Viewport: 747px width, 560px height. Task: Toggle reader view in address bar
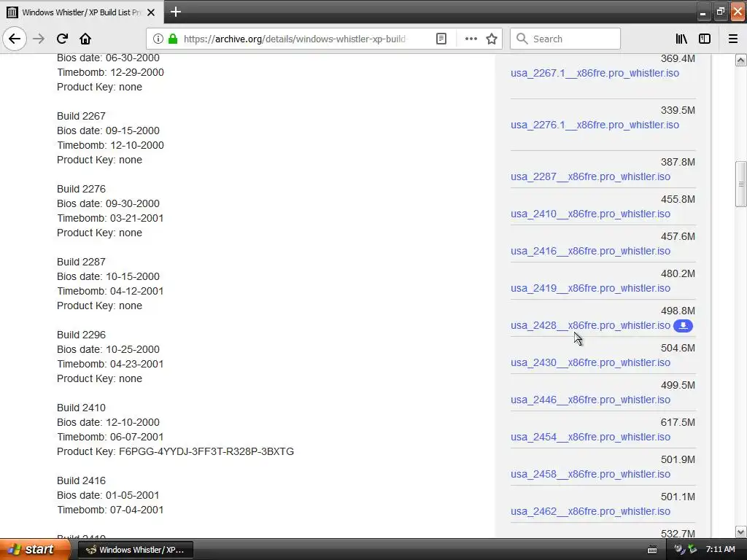pos(441,39)
